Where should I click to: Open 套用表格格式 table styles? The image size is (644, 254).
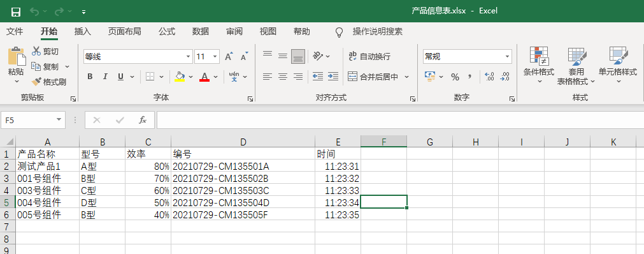[576, 66]
